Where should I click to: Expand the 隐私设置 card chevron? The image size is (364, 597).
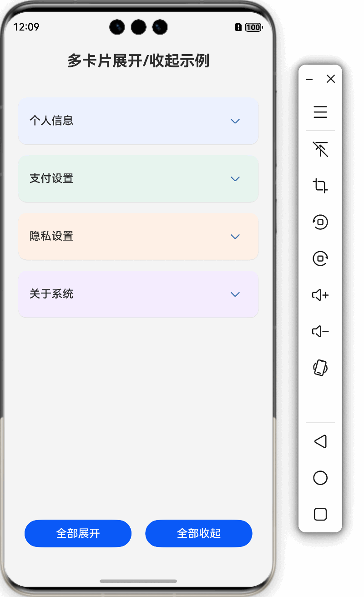(235, 237)
